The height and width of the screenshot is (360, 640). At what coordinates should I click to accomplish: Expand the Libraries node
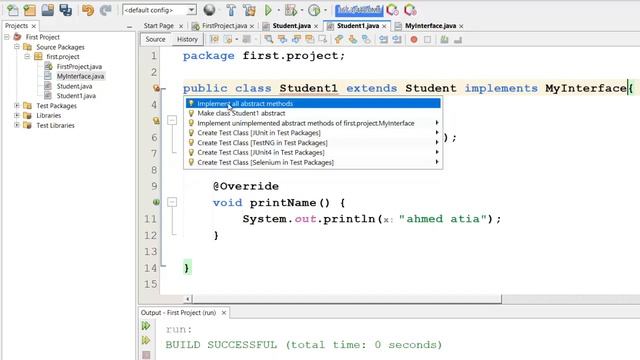coord(17,115)
